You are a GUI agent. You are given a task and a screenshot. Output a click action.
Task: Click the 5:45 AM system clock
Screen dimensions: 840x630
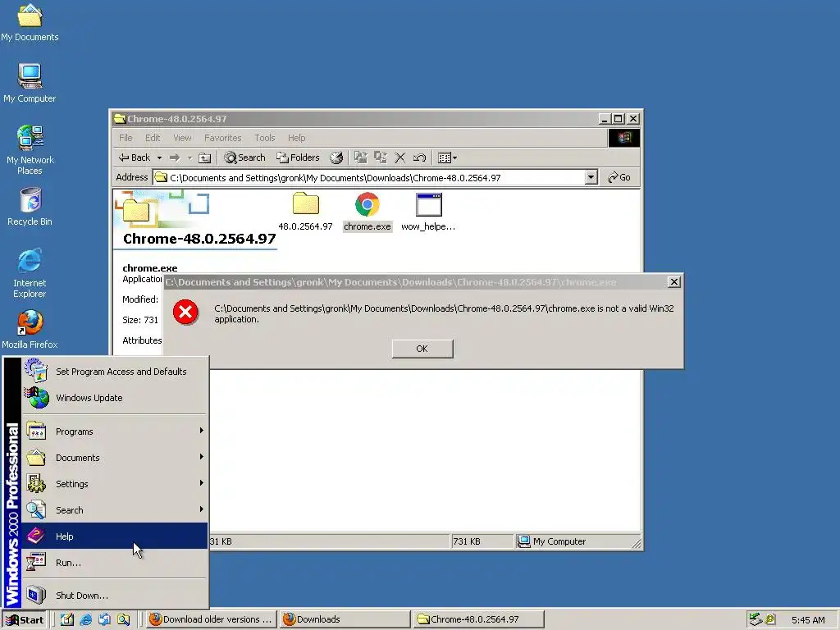[x=808, y=620]
